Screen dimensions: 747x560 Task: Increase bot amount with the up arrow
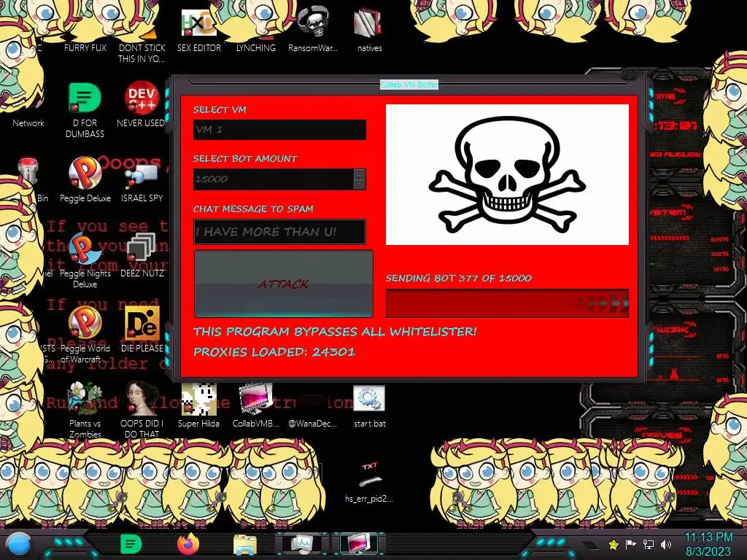pos(360,174)
